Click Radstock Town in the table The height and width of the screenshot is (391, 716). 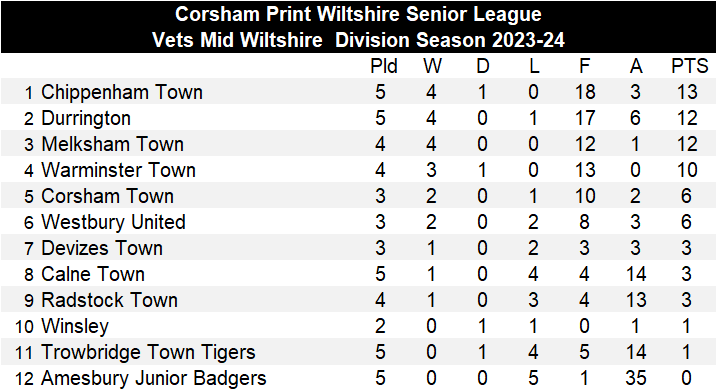click(x=109, y=301)
